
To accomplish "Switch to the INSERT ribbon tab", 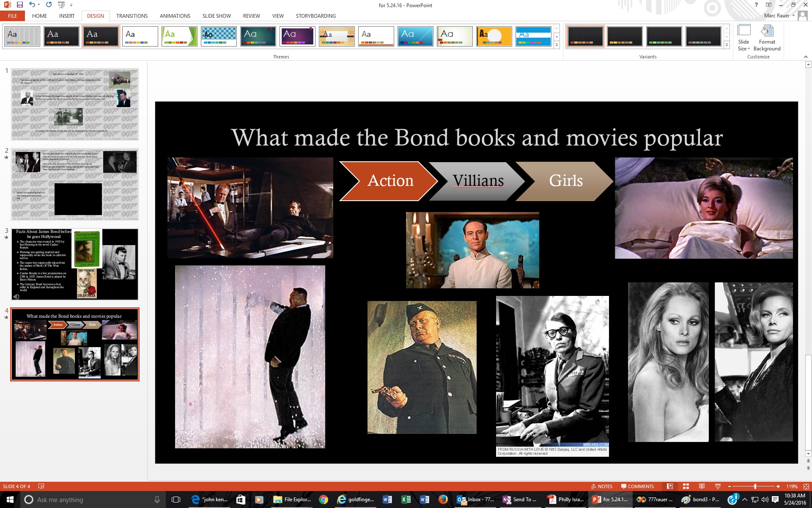I will tap(67, 16).
